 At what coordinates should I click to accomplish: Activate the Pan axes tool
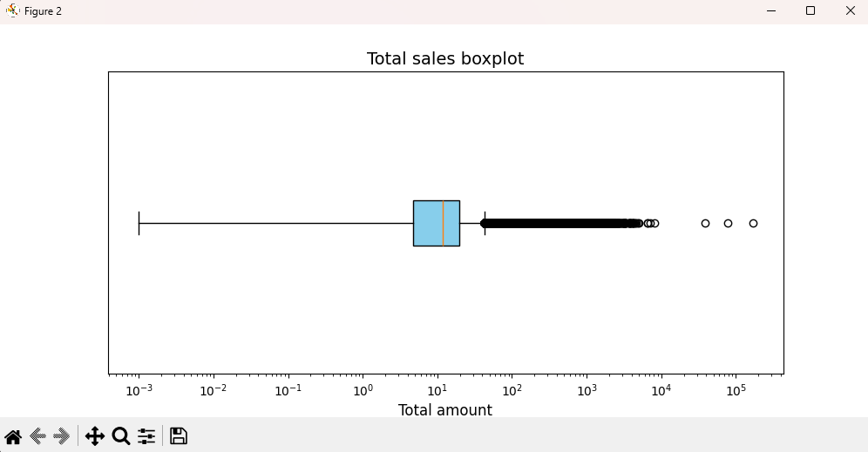[x=95, y=436]
